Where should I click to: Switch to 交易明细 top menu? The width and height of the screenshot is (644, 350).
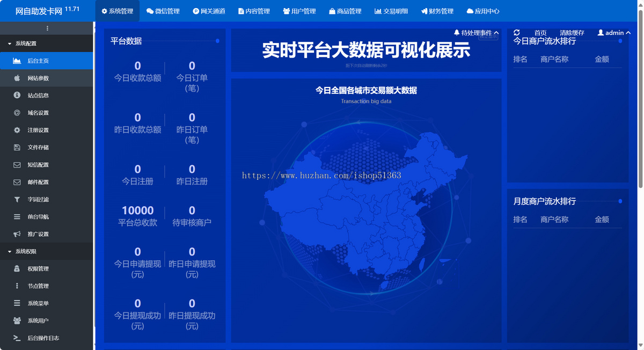click(391, 11)
